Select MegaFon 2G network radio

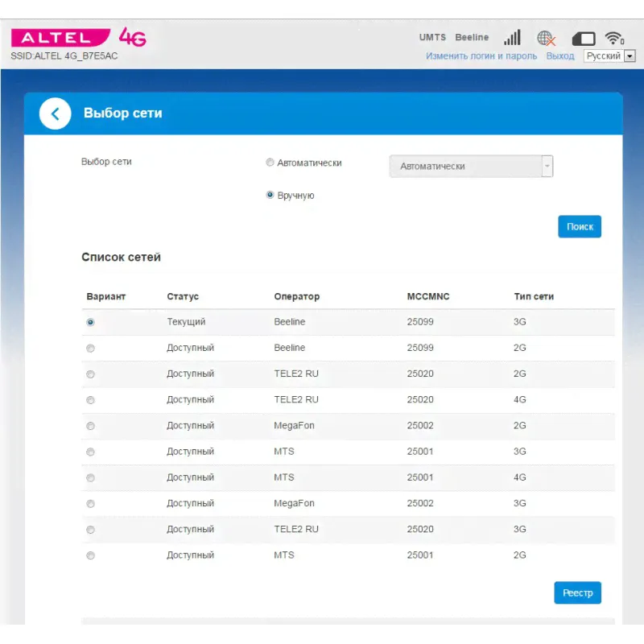pyautogui.click(x=90, y=426)
